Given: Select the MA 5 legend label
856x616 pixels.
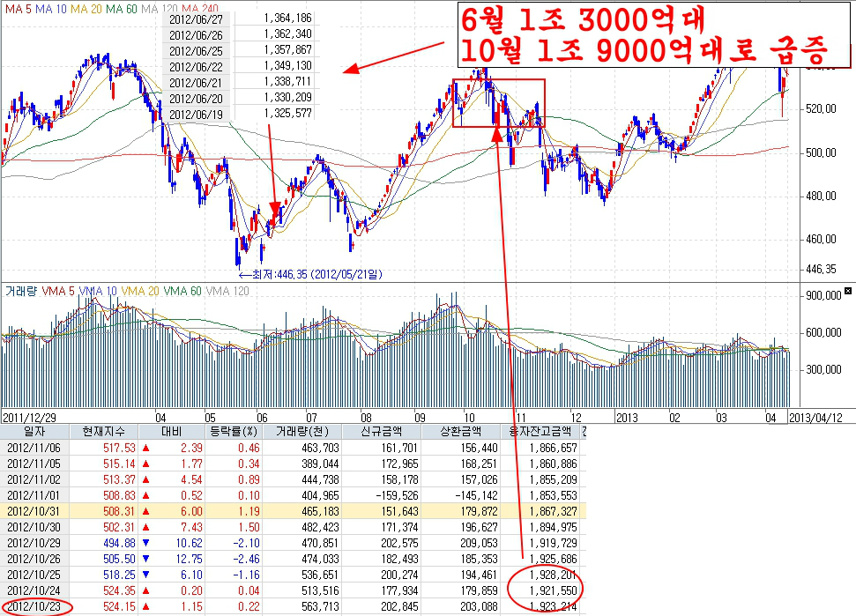Looking at the screenshot, I should tap(18, 9).
